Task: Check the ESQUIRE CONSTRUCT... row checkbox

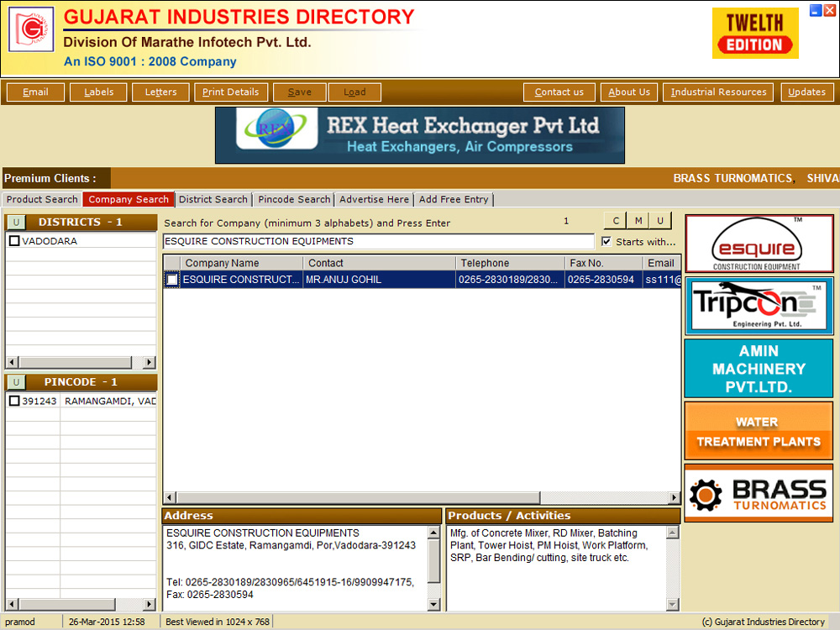Action: pyautogui.click(x=172, y=280)
